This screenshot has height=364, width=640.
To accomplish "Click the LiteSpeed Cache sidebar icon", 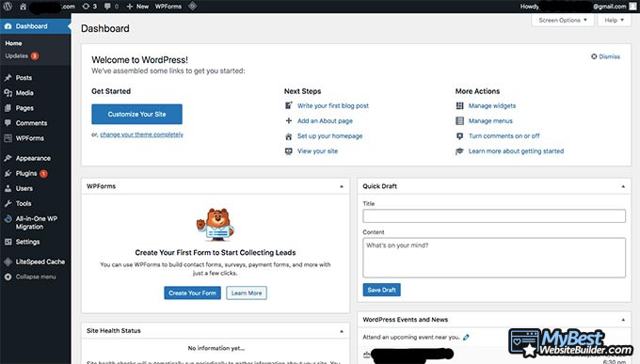I will 8,261.
